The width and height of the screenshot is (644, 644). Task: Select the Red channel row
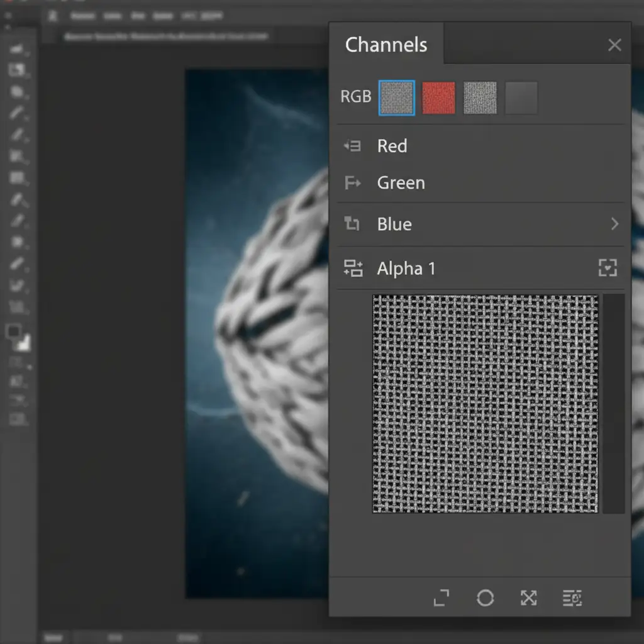392,146
